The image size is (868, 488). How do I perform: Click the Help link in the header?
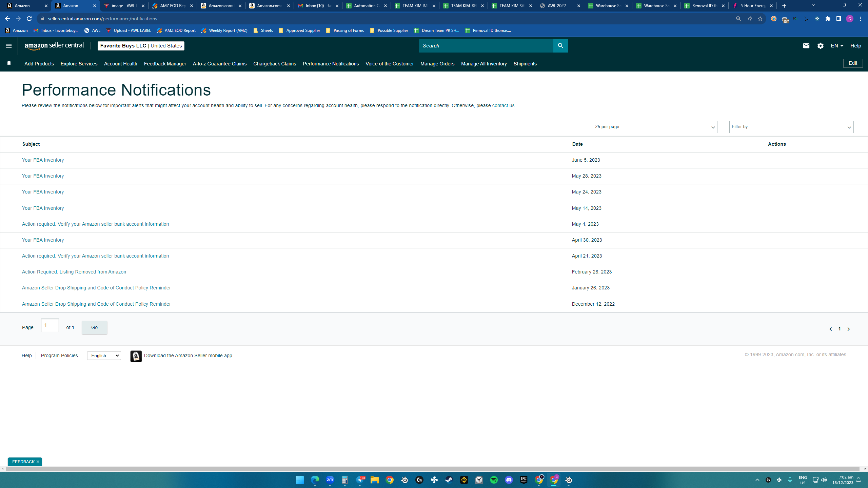[855, 46]
